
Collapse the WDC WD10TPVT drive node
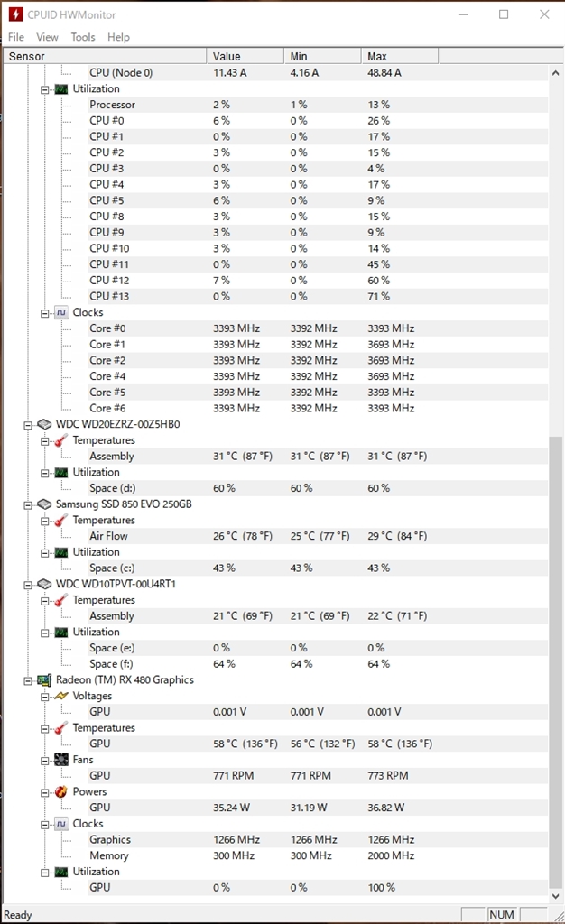click(30, 584)
